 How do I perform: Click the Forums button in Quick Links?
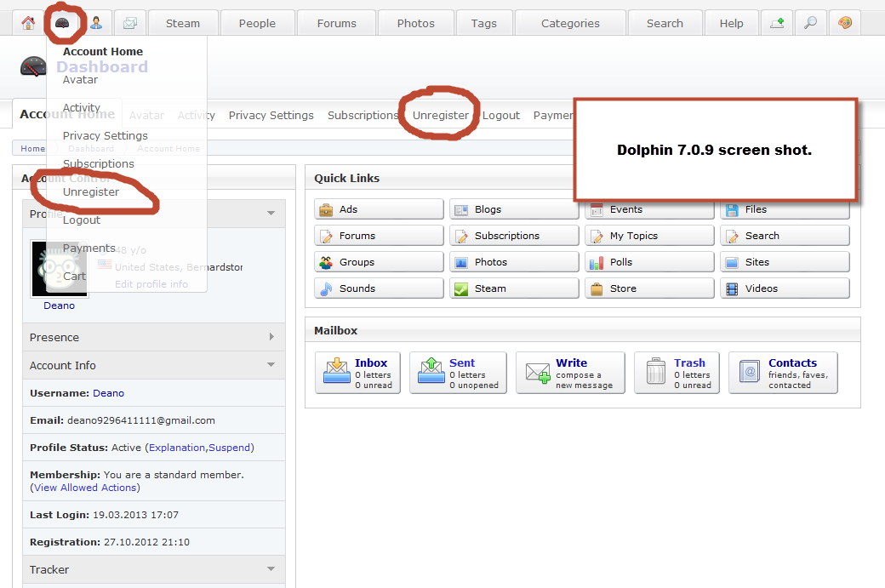(379, 236)
